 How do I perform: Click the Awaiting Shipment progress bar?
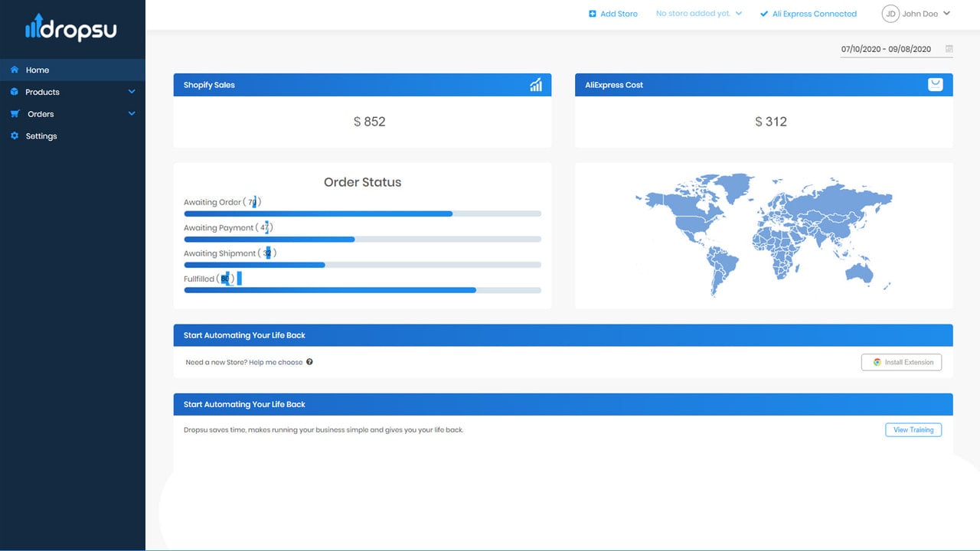tap(362, 265)
